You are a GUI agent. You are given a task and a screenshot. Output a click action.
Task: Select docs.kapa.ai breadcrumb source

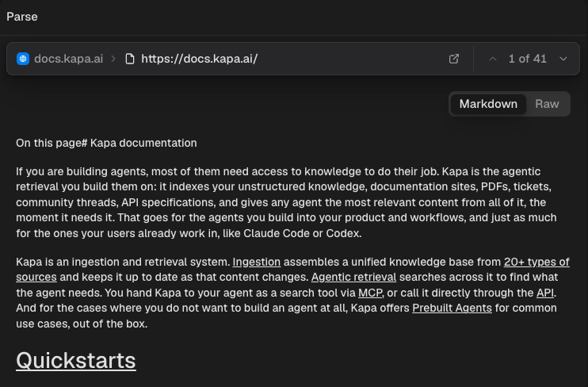tap(68, 59)
